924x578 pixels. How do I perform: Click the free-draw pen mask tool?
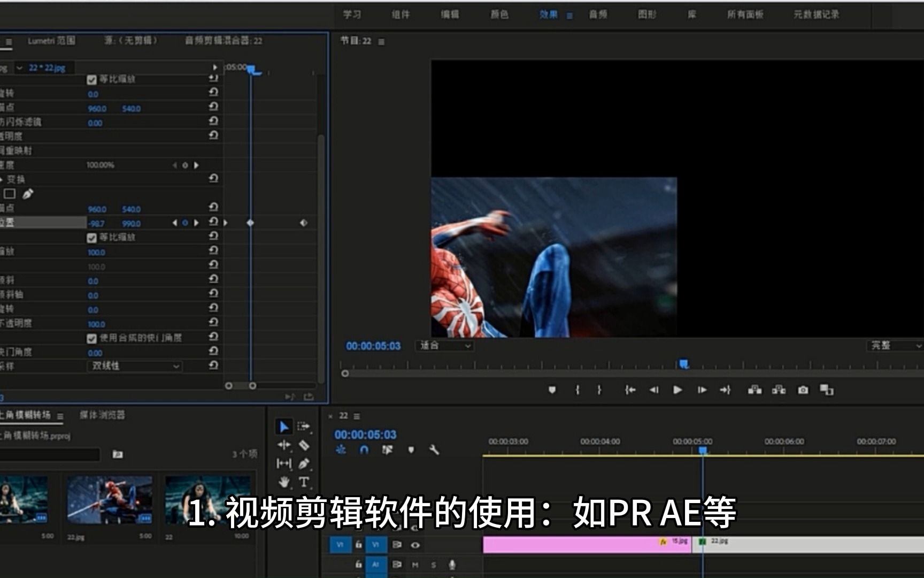point(28,194)
